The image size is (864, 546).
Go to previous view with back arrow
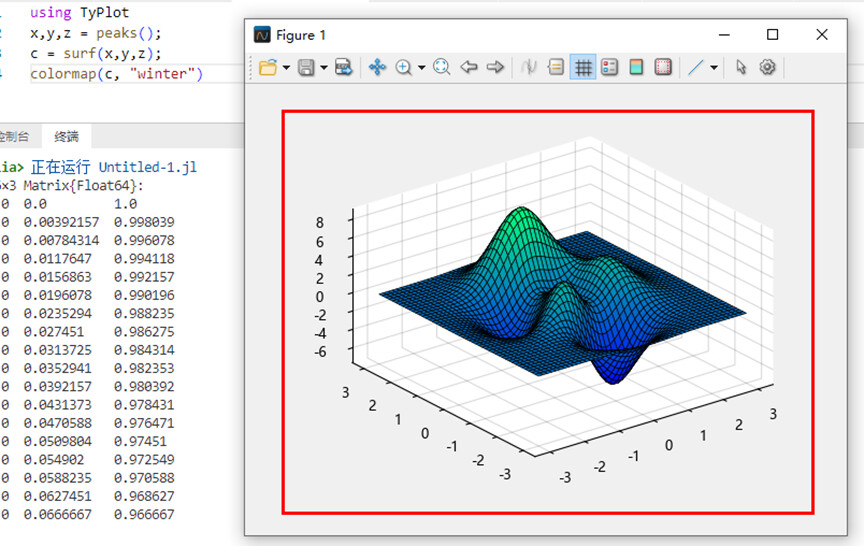pos(468,67)
